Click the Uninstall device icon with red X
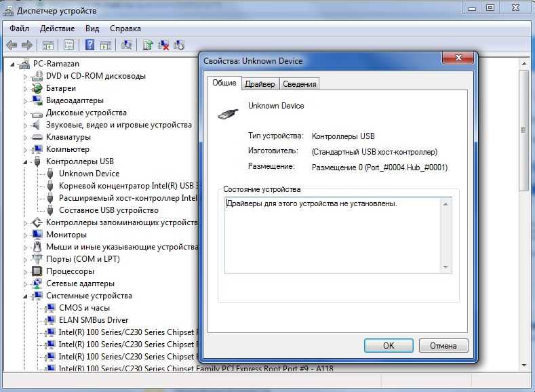This screenshot has height=392, width=535. click(163, 45)
